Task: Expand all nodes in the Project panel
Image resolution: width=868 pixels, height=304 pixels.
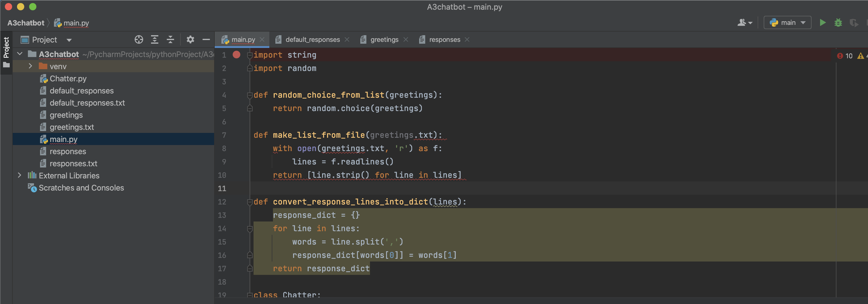Action: tap(155, 39)
